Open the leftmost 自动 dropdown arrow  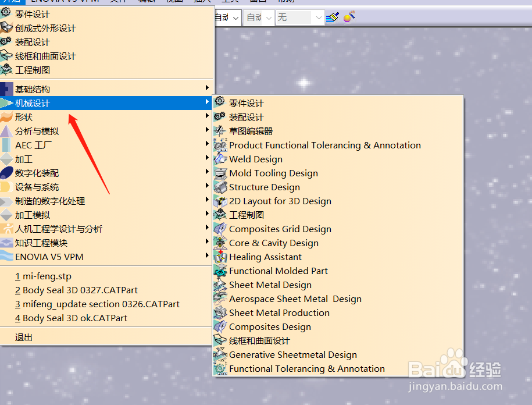click(x=236, y=17)
